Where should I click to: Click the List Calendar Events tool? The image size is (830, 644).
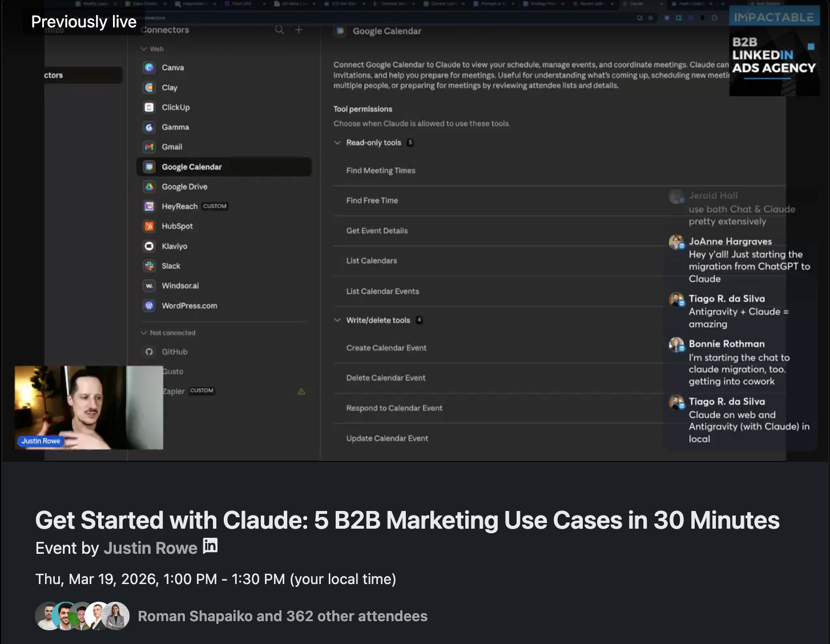382,291
